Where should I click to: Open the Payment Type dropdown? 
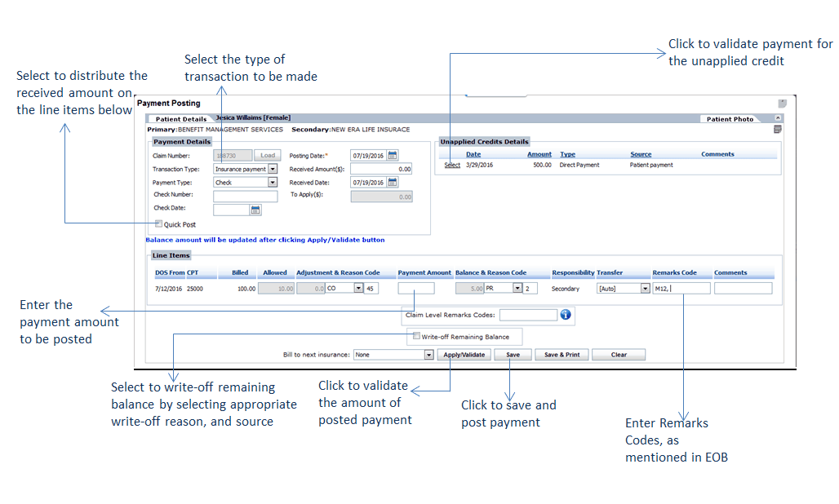pos(273,182)
